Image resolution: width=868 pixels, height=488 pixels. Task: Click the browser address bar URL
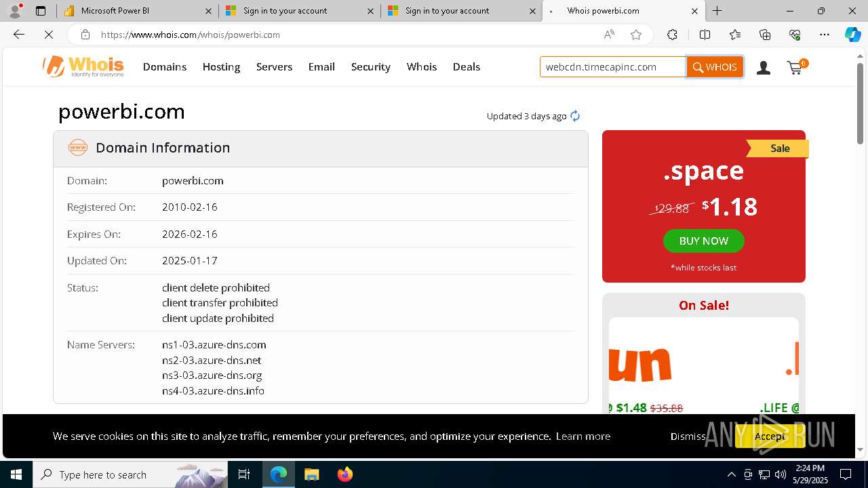click(x=191, y=35)
